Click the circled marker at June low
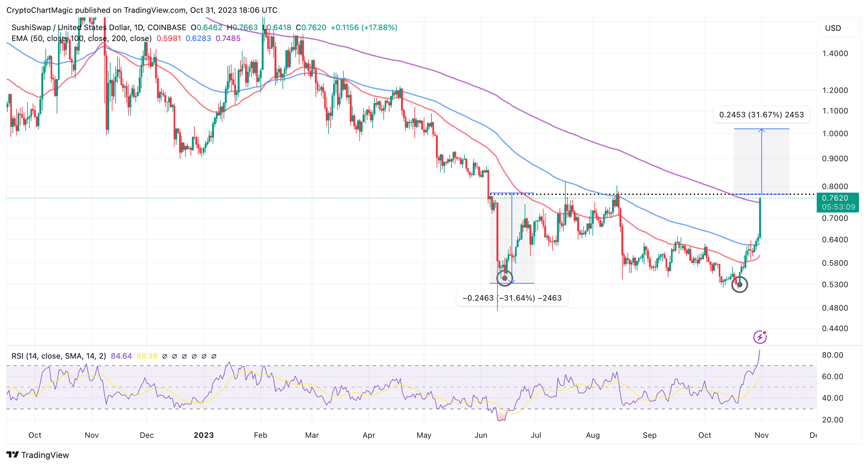This screenshot has height=466, width=868. pyautogui.click(x=504, y=278)
